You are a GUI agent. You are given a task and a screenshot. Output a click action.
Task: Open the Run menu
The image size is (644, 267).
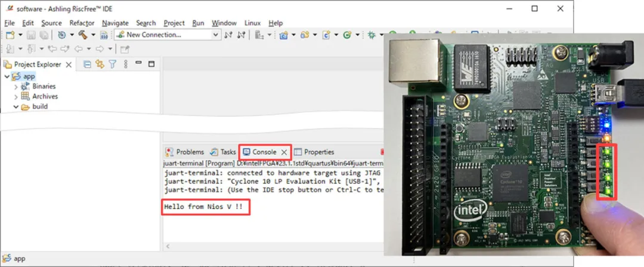point(198,23)
